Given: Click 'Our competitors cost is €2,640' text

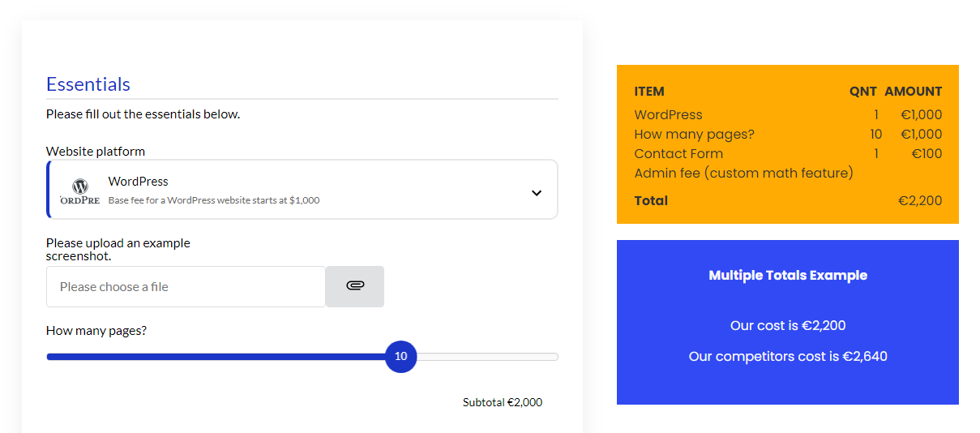Looking at the screenshot, I should [x=788, y=357].
